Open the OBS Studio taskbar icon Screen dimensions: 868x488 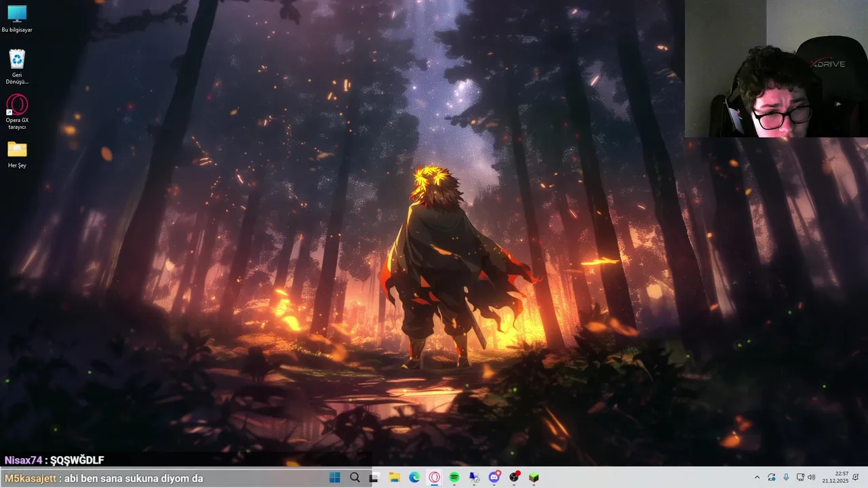[514, 477]
